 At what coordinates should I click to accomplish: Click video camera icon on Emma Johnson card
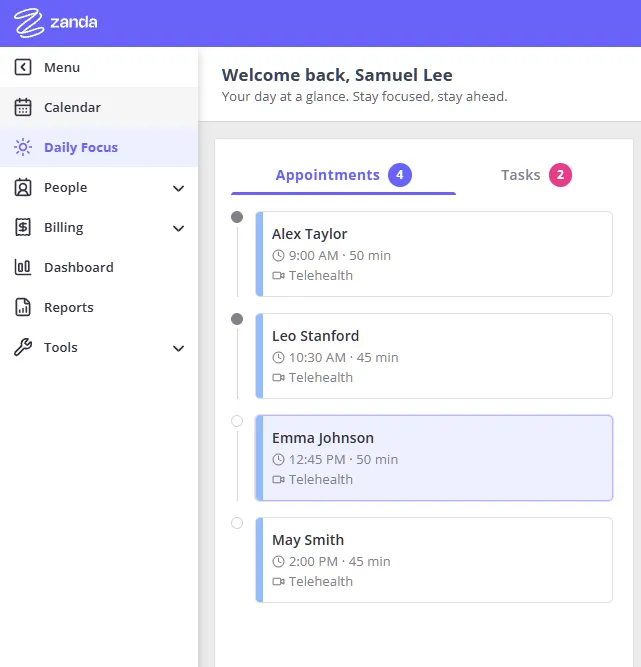tap(279, 480)
